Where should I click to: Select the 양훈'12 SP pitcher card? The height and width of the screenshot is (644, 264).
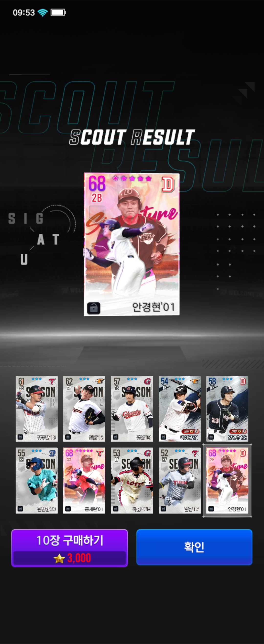[x=84, y=409]
